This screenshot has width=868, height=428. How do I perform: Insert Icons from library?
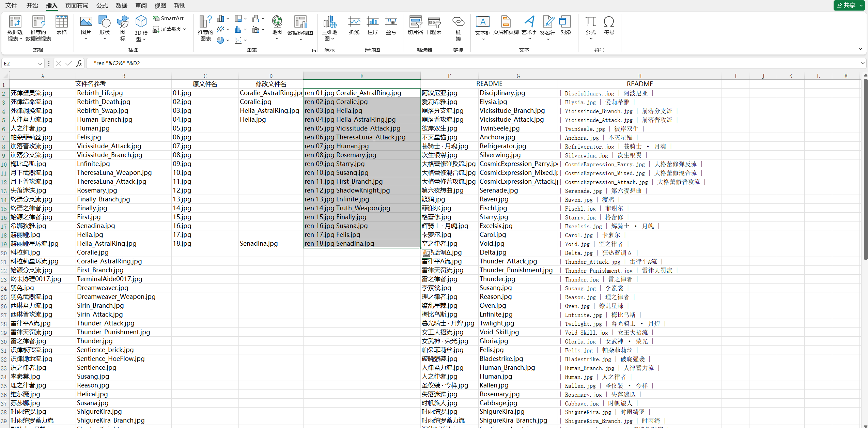pos(123,28)
